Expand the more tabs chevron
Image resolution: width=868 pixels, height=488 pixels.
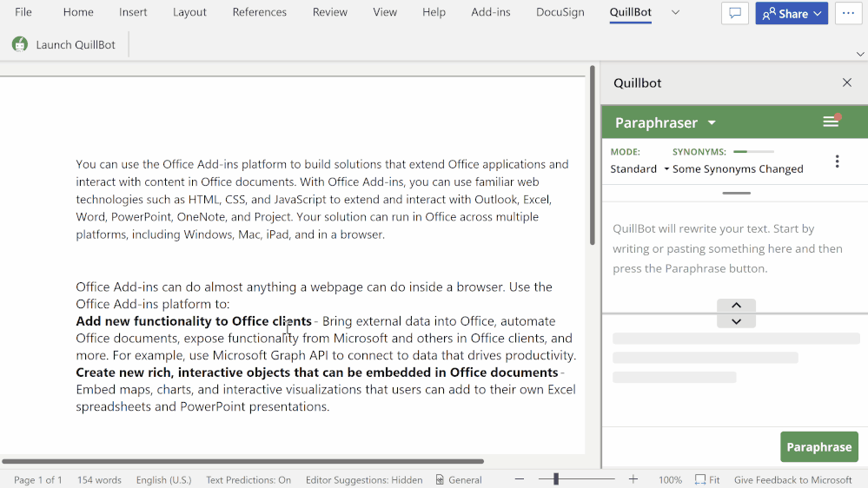(x=675, y=12)
